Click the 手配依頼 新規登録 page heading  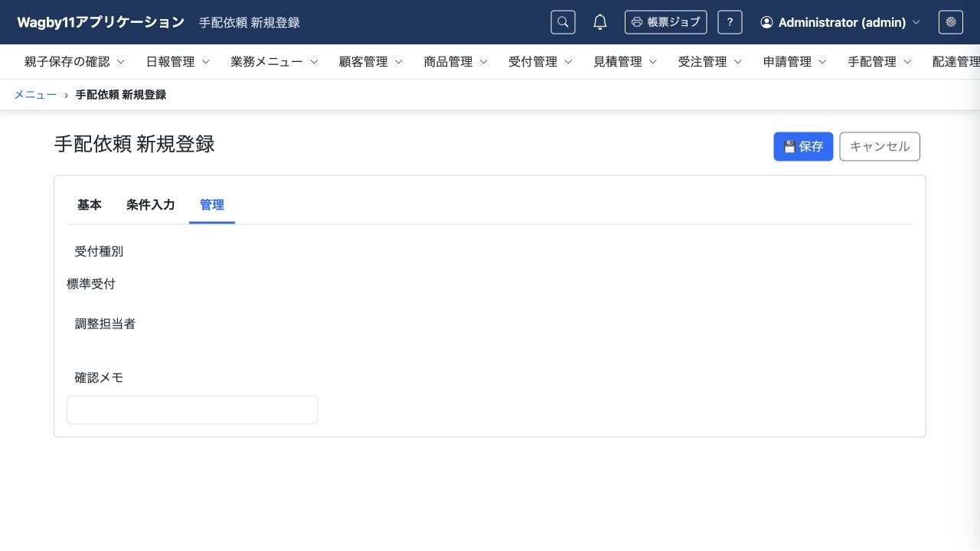coord(134,144)
